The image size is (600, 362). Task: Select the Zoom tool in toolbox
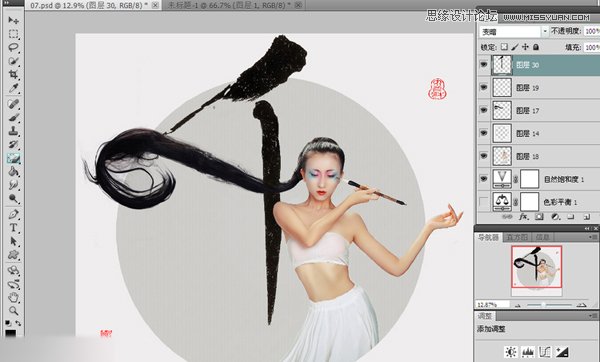click(13, 310)
